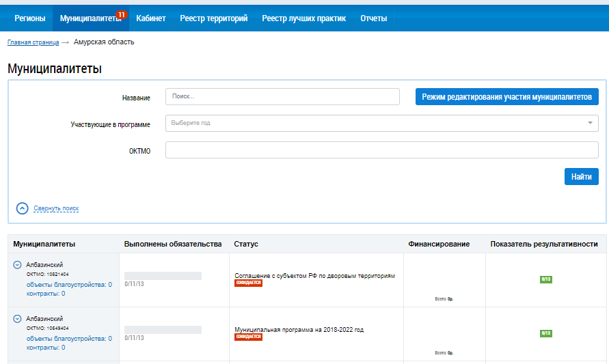The width and height of the screenshot is (609, 364).
Task: Collapse search via the Свернуть поиск link
Action: pos(56,208)
